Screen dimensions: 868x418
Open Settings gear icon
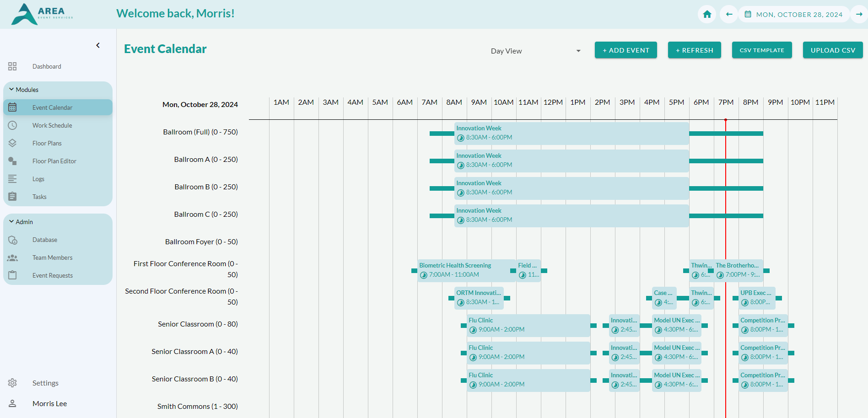point(12,383)
